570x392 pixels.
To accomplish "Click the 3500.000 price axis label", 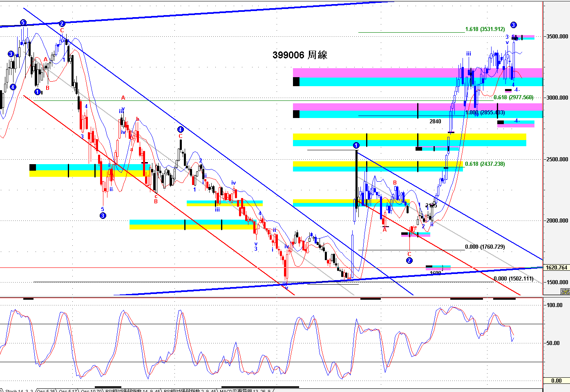I will (557, 36).
